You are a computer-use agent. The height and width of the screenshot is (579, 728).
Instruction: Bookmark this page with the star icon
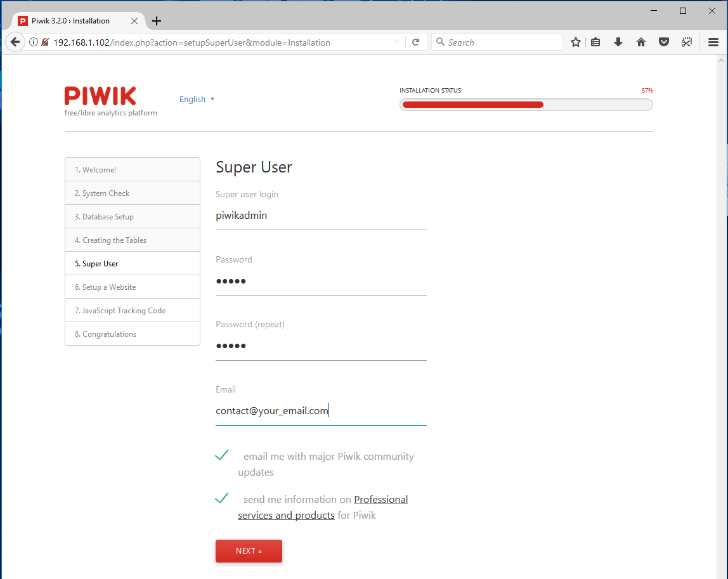tap(576, 42)
